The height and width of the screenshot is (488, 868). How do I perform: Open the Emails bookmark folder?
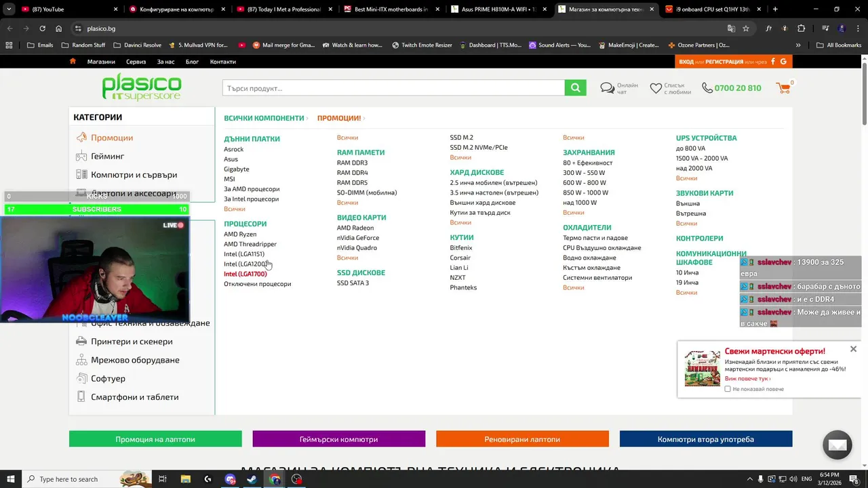39,45
